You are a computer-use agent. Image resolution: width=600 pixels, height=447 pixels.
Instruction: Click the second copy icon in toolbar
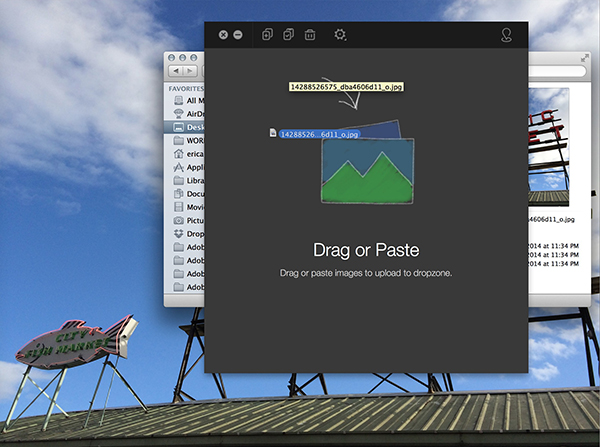pyautogui.click(x=288, y=35)
